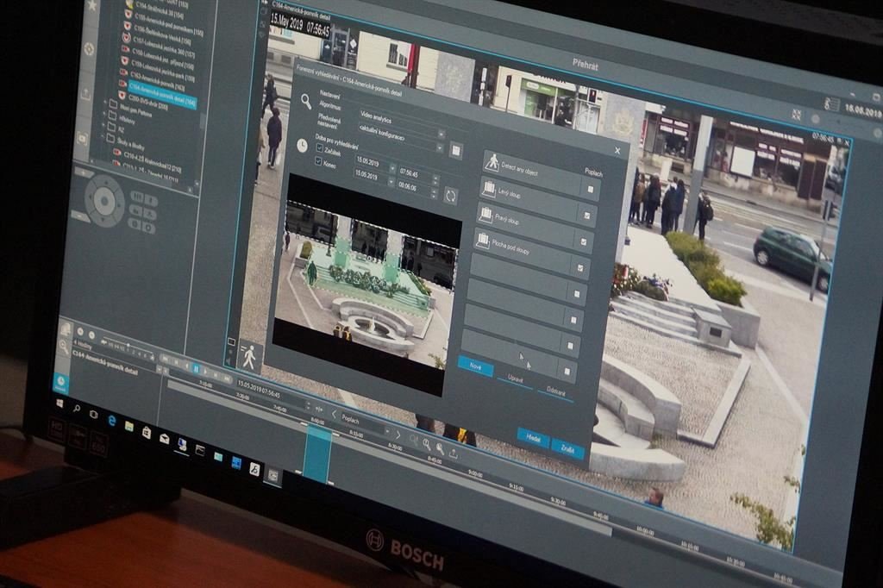Click the export icon in the left sidebar
The image size is (883, 588).
click(x=85, y=94)
